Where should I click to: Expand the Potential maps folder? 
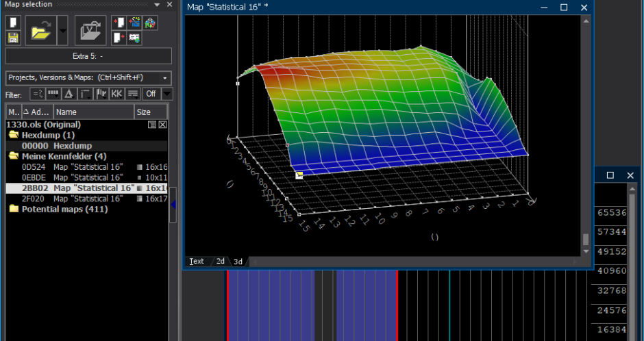click(13, 210)
